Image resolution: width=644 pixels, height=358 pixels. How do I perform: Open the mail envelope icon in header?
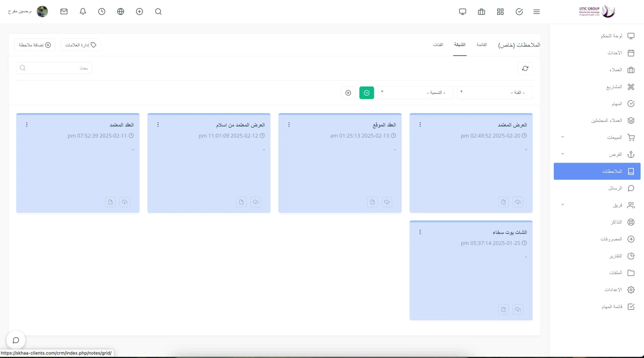(x=64, y=12)
